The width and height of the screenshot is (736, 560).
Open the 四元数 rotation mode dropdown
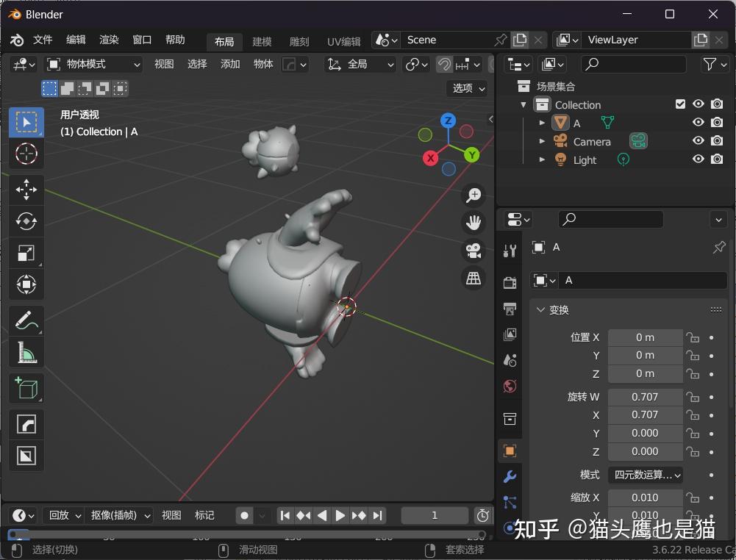(x=645, y=475)
